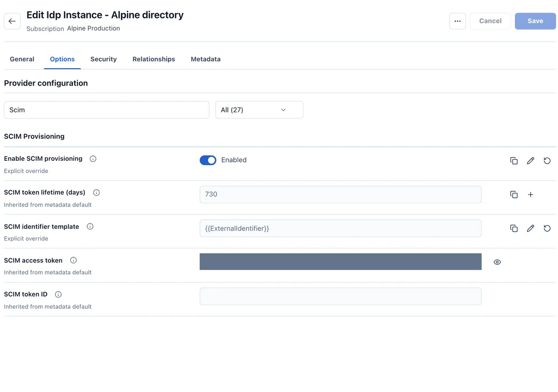This screenshot has width=558, height=392.
Task: Click the Cancel button
Action: (490, 21)
